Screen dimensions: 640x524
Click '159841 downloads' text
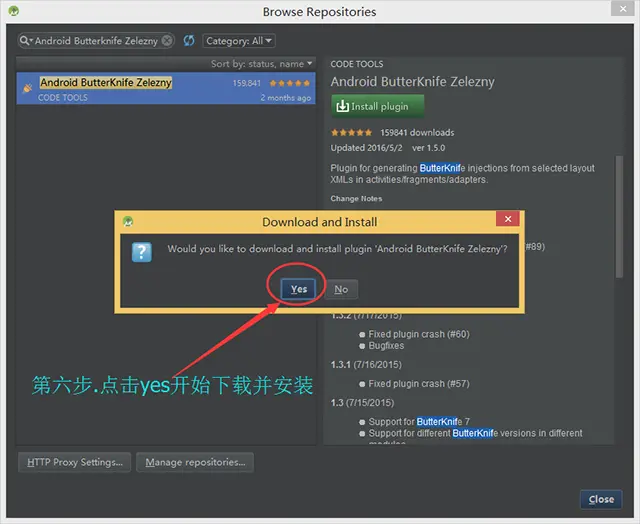[417, 133]
